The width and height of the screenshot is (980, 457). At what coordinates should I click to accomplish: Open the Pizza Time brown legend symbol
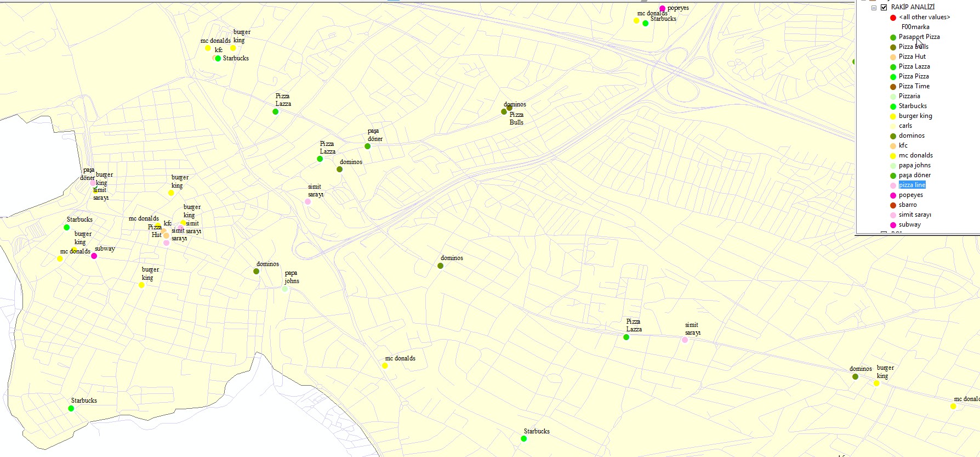(893, 87)
